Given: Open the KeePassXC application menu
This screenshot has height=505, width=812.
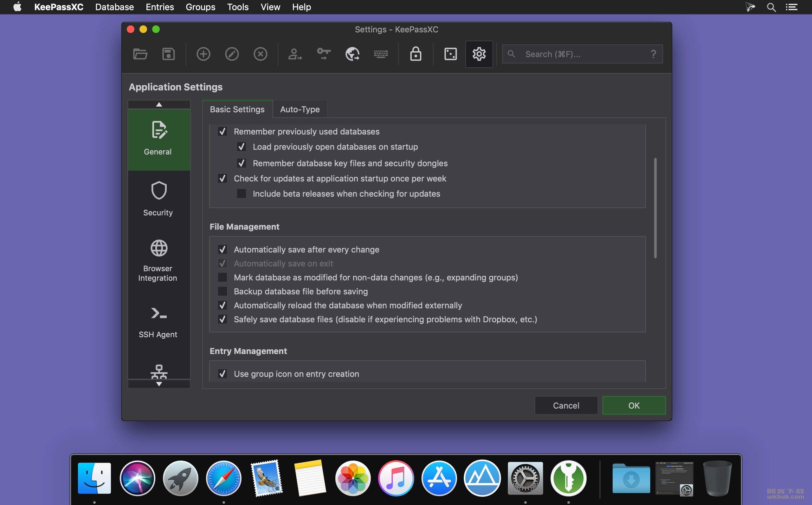Looking at the screenshot, I should 59,7.
